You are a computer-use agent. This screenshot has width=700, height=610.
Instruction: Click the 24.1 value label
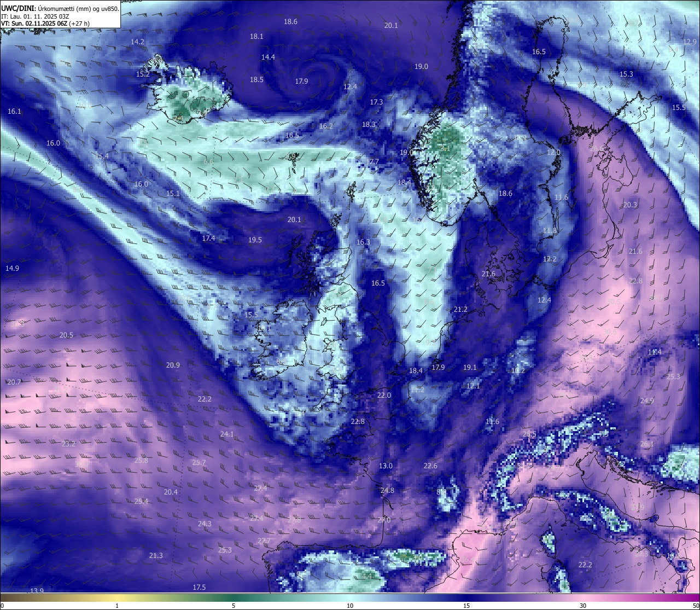(227, 434)
